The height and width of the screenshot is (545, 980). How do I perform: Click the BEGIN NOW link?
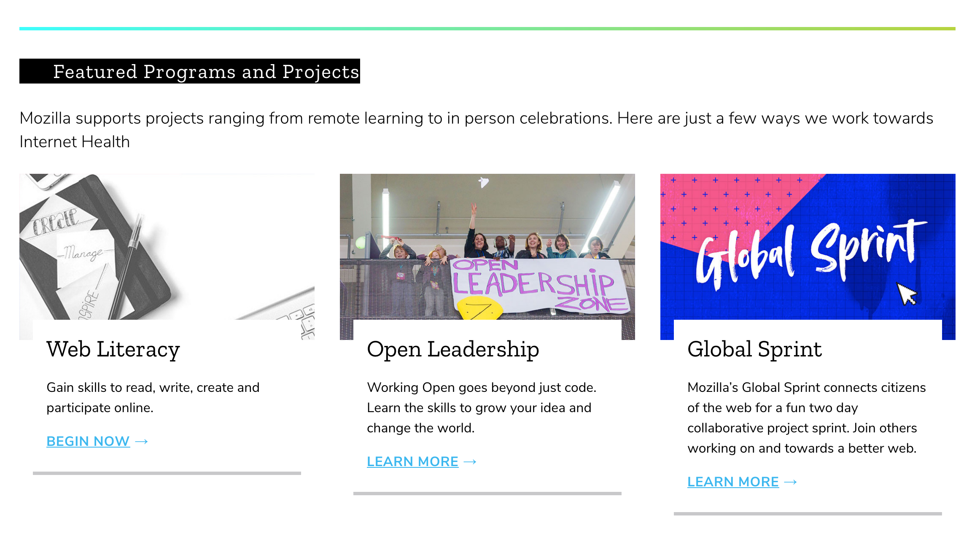point(88,441)
